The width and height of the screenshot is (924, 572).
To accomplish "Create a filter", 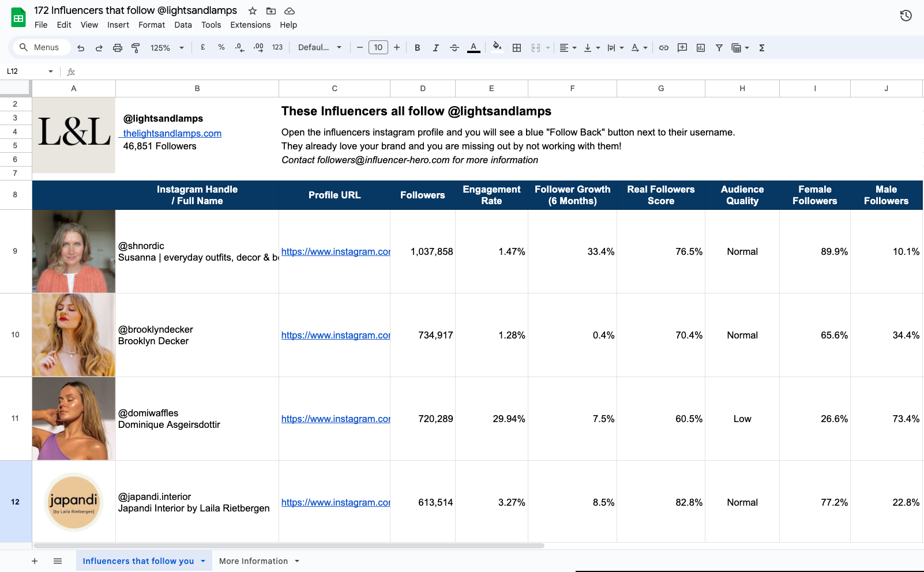I will (719, 47).
